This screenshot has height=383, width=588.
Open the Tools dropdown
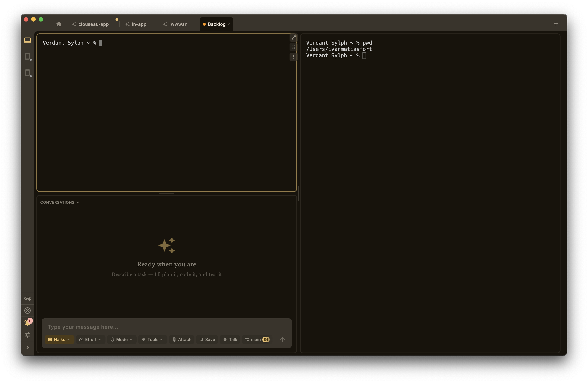pos(152,340)
